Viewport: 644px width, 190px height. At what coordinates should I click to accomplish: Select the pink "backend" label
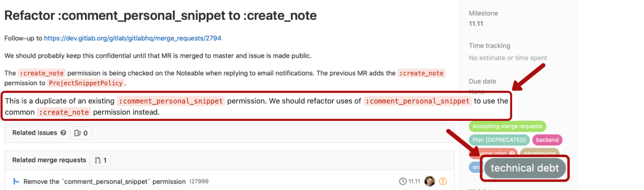click(x=547, y=140)
